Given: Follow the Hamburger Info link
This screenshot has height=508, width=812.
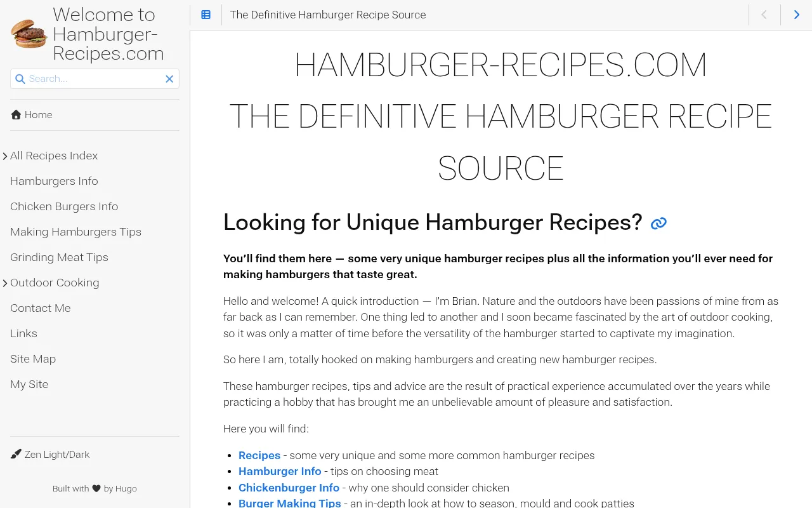Looking at the screenshot, I should click(x=280, y=471).
